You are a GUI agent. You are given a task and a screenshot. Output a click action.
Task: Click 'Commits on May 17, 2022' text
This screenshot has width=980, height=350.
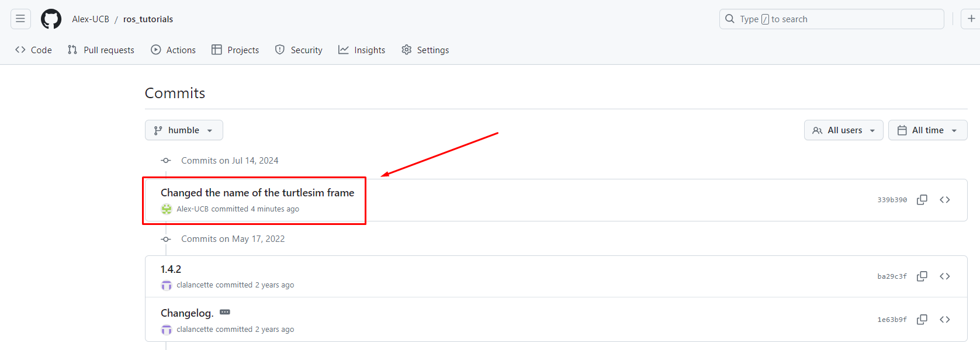tap(233, 239)
